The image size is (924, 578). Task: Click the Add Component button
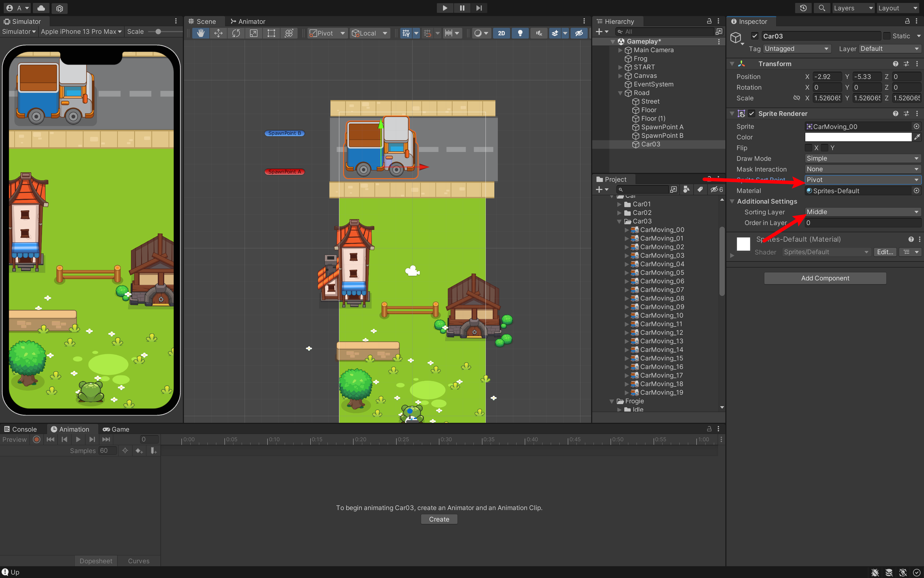pyautogui.click(x=825, y=278)
